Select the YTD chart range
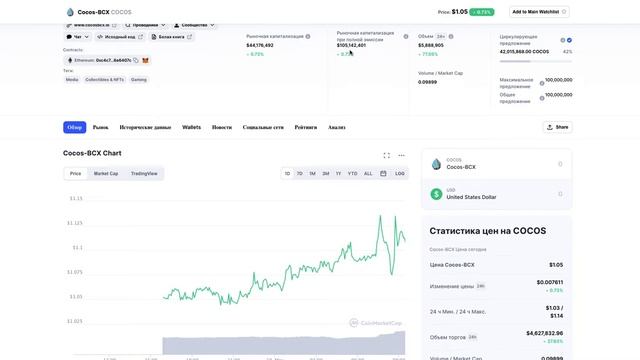The width and height of the screenshot is (640, 360). pyautogui.click(x=352, y=173)
